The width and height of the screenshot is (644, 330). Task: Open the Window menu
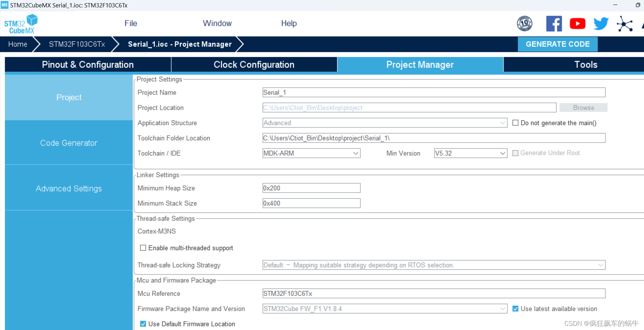217,23
